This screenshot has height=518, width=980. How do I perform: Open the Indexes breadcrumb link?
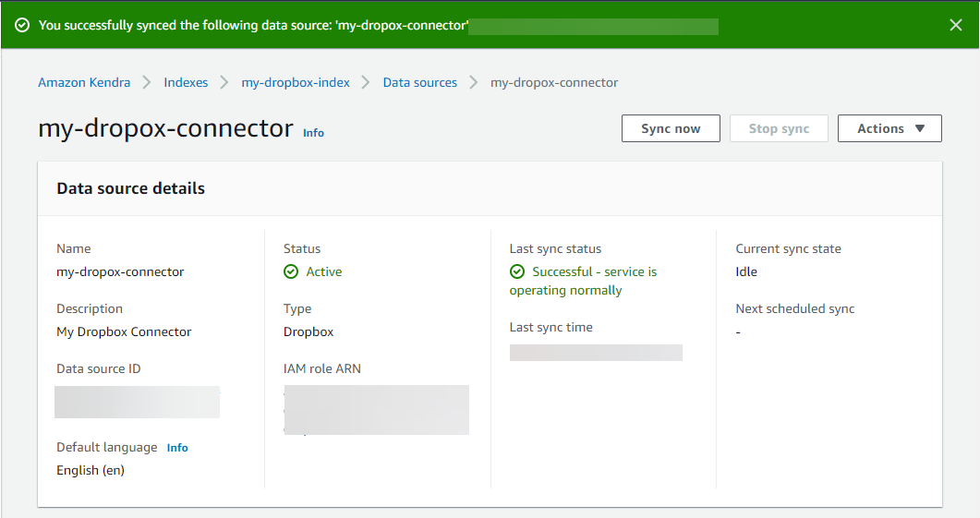pyautogui.click(x=186, y=82)
